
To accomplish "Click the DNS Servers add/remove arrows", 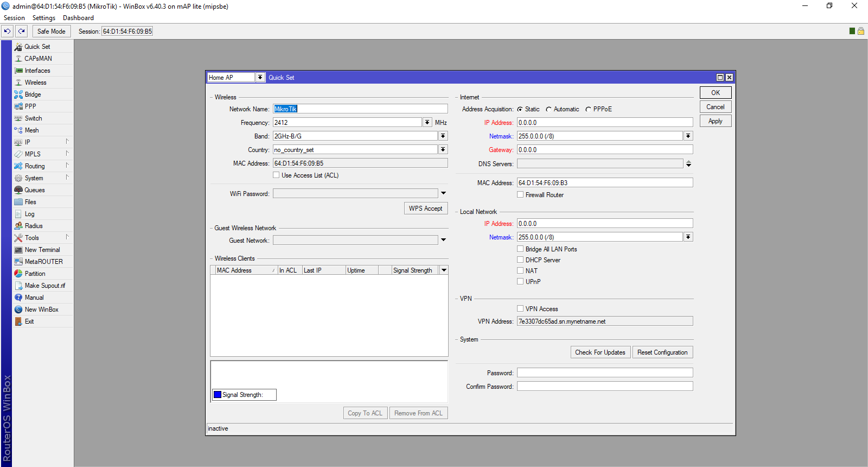I will point(688,163).
